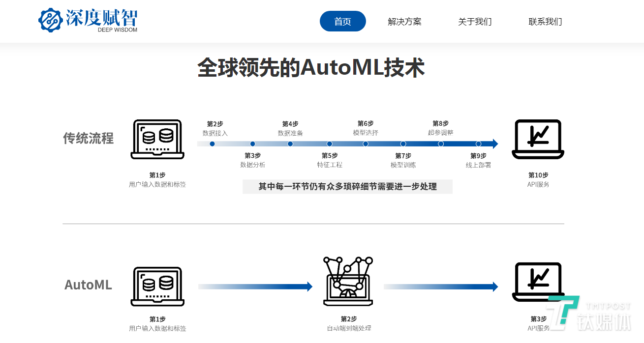Click the first AutoML gradient arrow
The image size is (644, 343).
255,286
